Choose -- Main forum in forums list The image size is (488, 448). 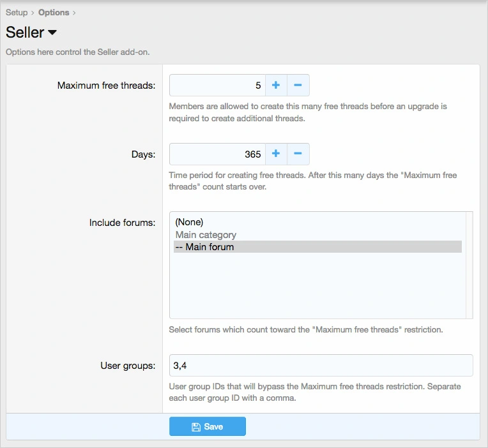click(204, 247)
